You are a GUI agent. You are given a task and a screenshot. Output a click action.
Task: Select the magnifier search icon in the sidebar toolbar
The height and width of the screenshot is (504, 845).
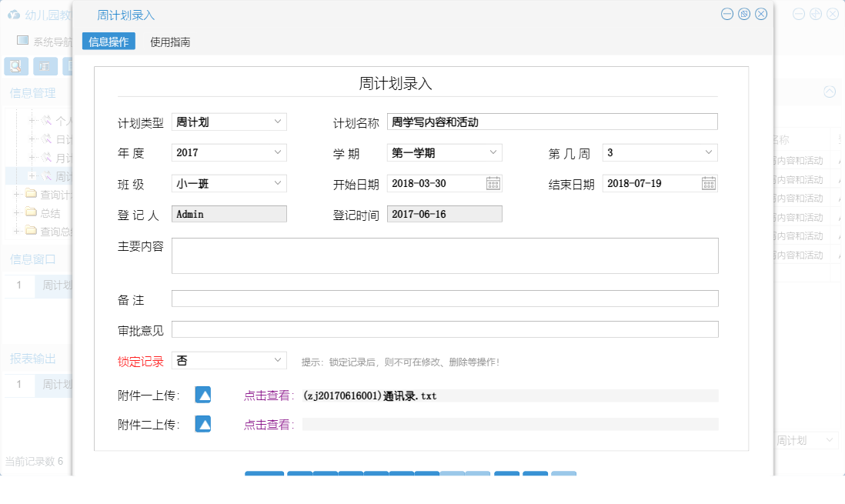15,65
